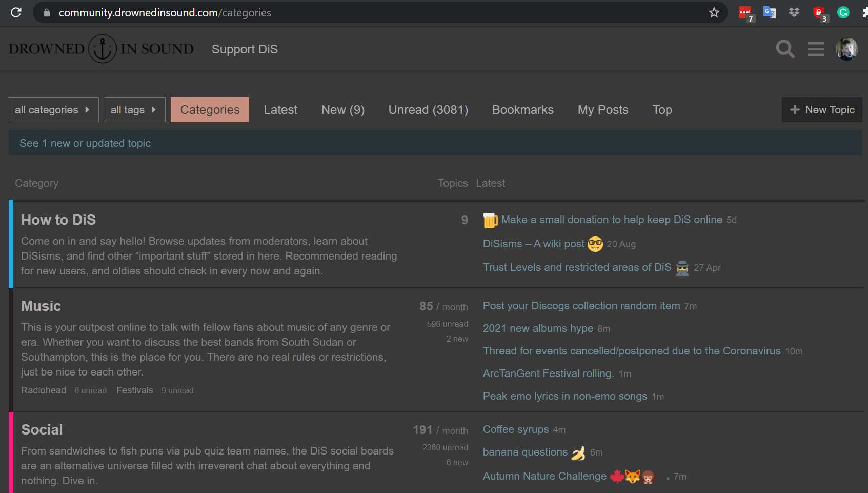868x493 pixels.
Task: Switch to the Latest tab
Action: pyautogui.click(x=280, y=110)
